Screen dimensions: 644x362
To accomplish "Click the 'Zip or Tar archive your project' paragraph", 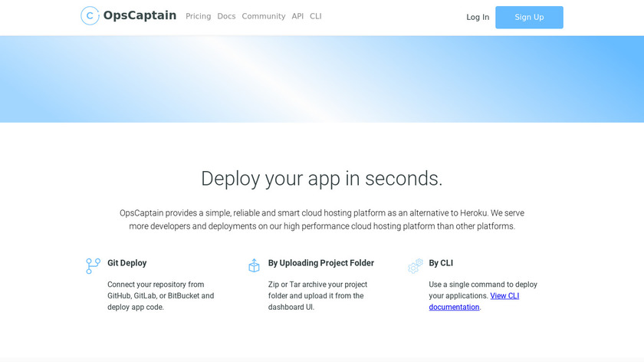I will 317,296.
